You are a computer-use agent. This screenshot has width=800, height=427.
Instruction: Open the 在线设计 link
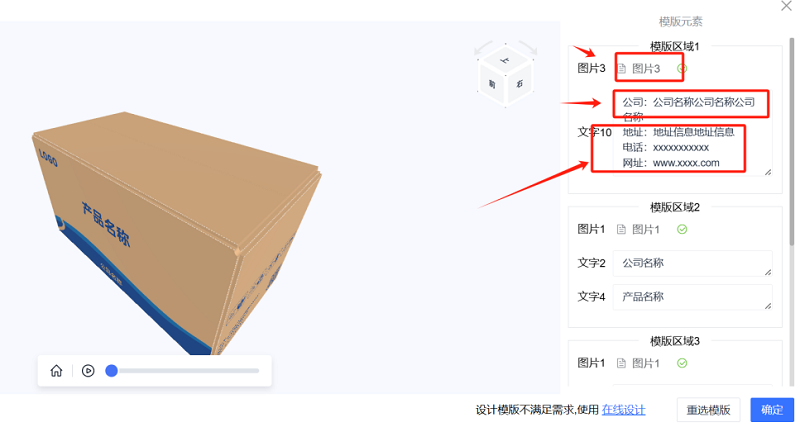point(623,410)
